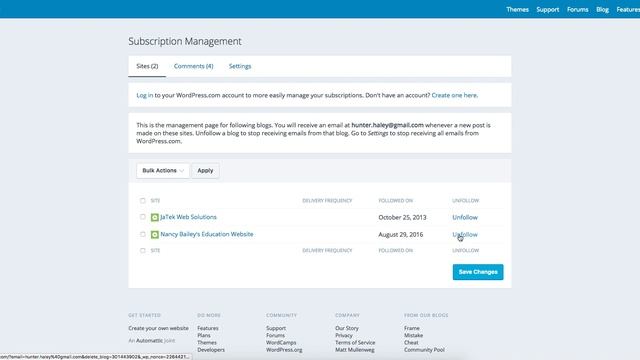Unfollow Nancy Bailey's Education Website
Screen dimensions: 640x360
tap(465, 235)
